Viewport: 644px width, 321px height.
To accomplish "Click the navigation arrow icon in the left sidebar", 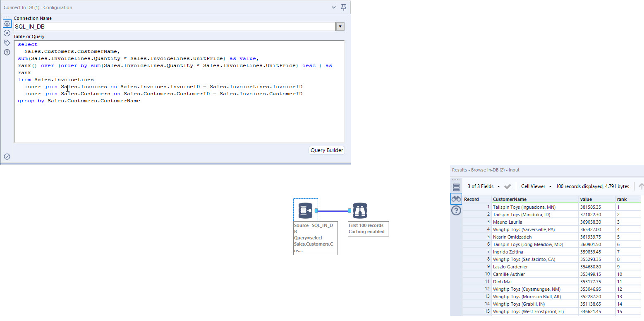I will coord(7,33).
